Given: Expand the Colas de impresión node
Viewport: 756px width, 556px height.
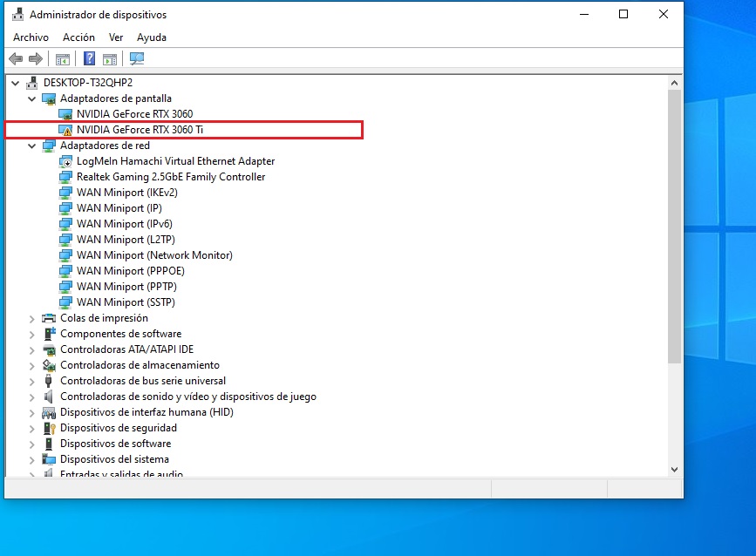Looking at the screenshot, I should pyautogui.click(x=31, y=318).
